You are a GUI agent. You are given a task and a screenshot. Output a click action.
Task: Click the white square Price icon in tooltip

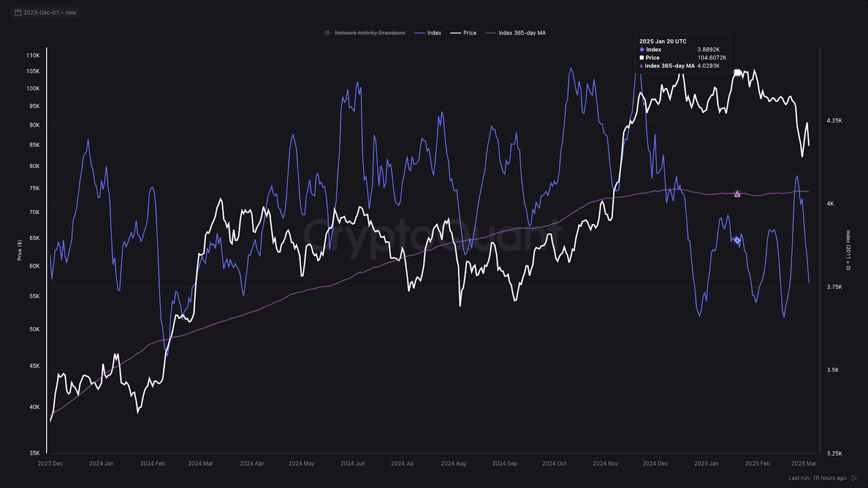coord(642,58)
